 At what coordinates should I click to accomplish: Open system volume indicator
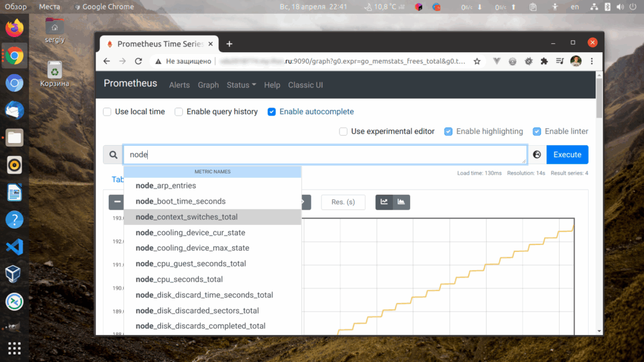coord(620,6)
